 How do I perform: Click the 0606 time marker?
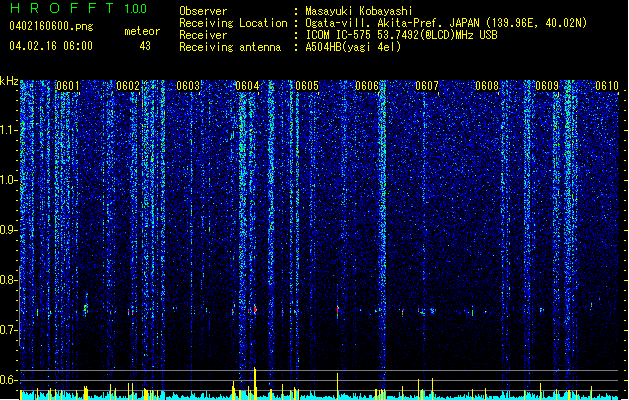pyautogui.click(x=367, y=86)
